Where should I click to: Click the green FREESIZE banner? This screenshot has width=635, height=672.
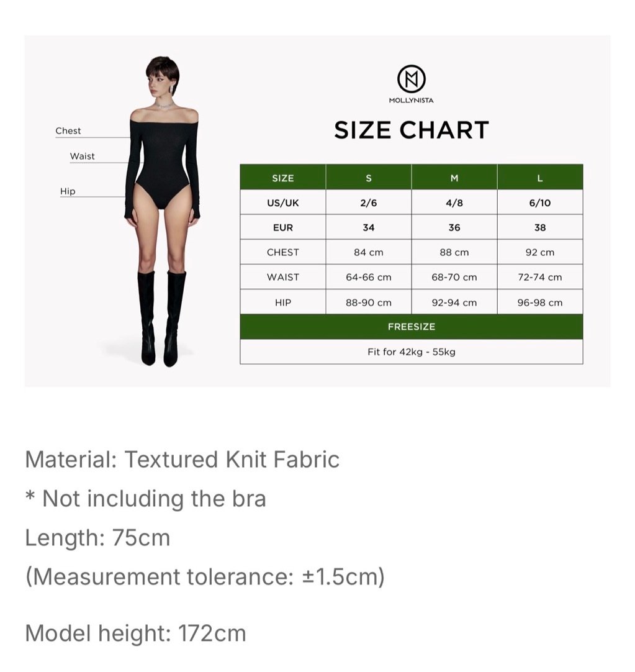pyautogui.click(x=412, y=327)
